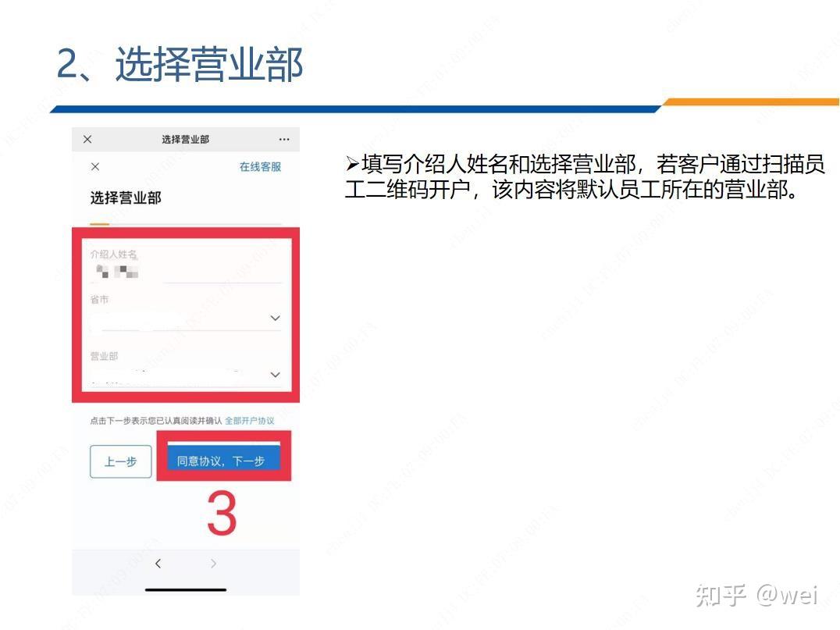Click the 知乎 @wei watermark
Screen dimensions: 840x630
757,595
